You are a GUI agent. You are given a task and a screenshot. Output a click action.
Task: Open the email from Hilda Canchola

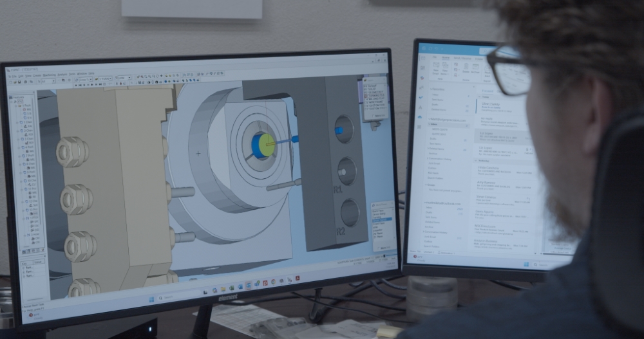[504, 170]
